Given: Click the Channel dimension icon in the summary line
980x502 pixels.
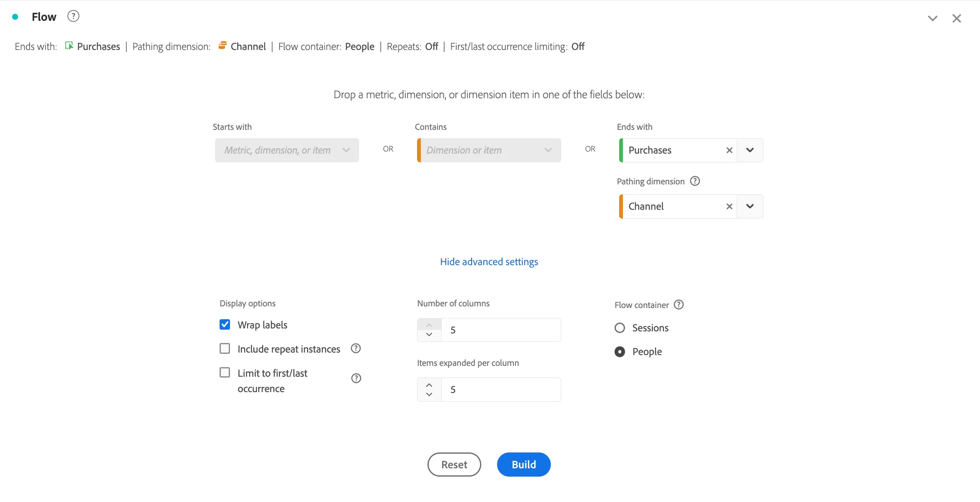Looking at the screenshot, I should 223,45.
